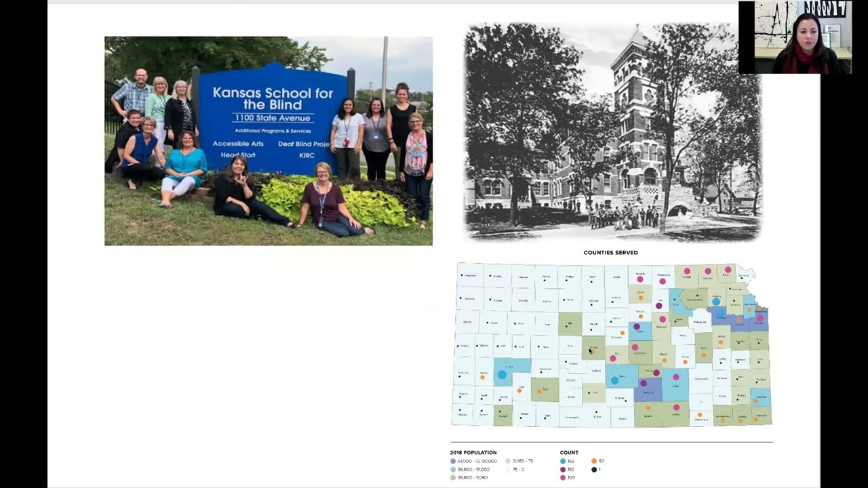Click the pink dot in Cowley County
Screen dimensions: 868x488
pyautogui.click(x=676, y=407)
